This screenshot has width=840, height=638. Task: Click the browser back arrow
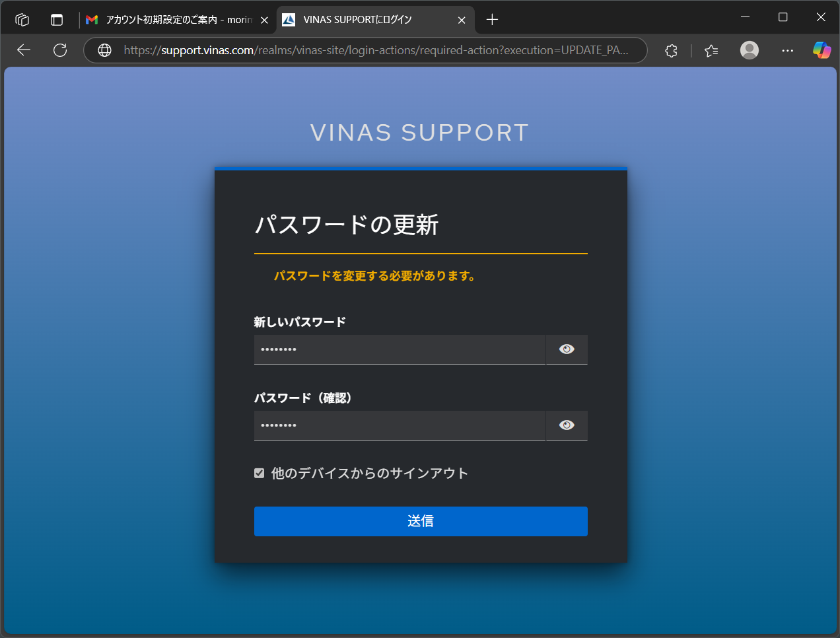coord(24,50)
